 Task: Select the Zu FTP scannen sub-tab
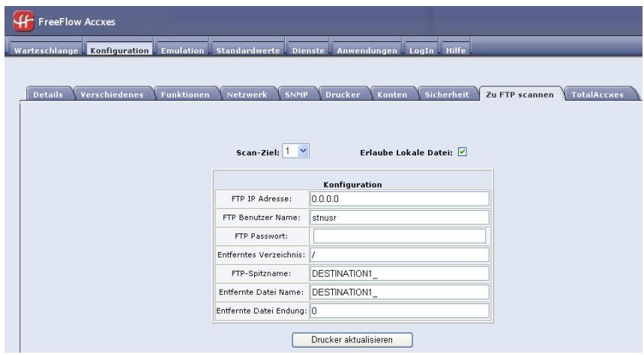520,95
